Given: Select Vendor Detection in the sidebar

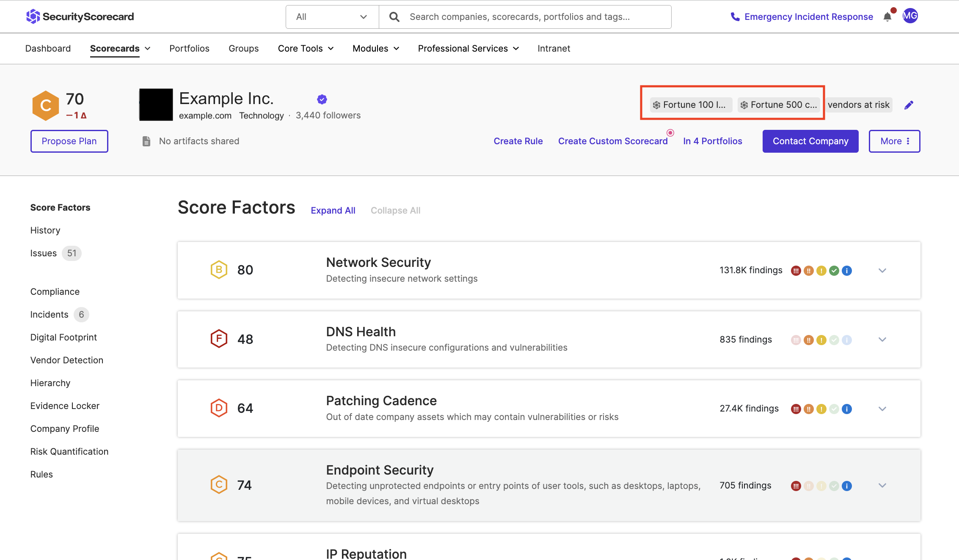Looking at the screenshot, I should pos(67,360).
